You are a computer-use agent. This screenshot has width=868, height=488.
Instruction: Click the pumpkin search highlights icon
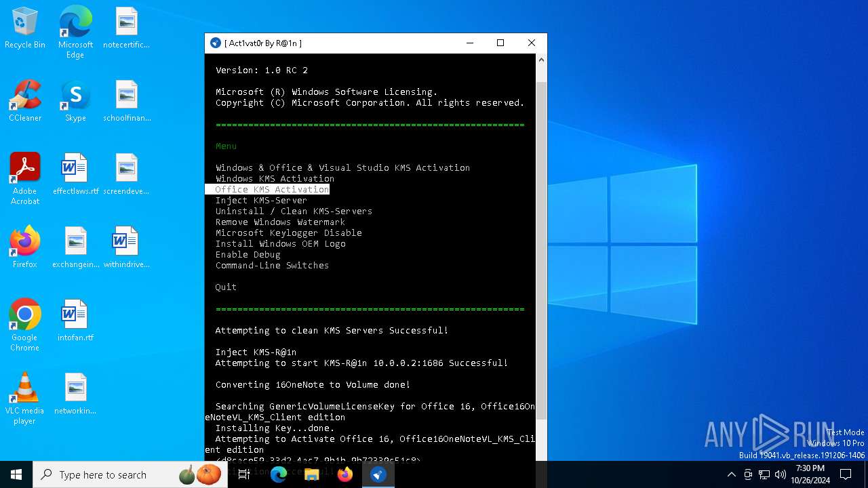point(200,474)
